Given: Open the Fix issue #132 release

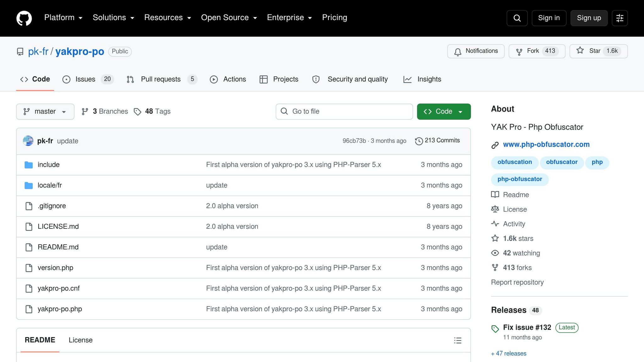Looking at the screenshot, I should (527, 327).
